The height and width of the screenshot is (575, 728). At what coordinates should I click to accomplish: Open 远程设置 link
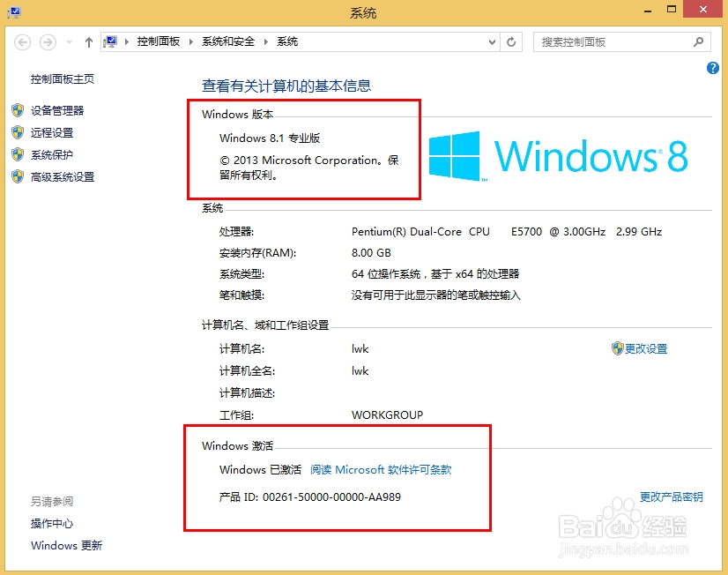[x=52, y=133]
